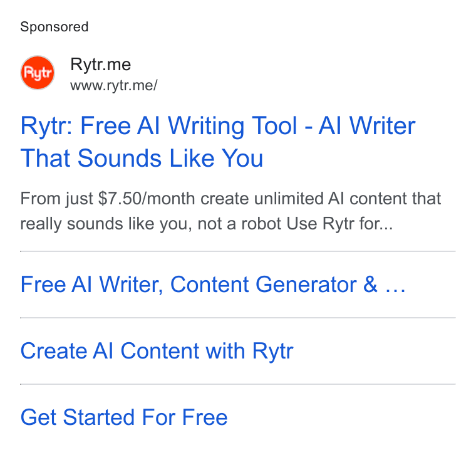The width and height of the screenshot is (476, 450).
Task: Select the 'Free AI Writer, Content Generator' sitelink
Action: pos(213,285)
